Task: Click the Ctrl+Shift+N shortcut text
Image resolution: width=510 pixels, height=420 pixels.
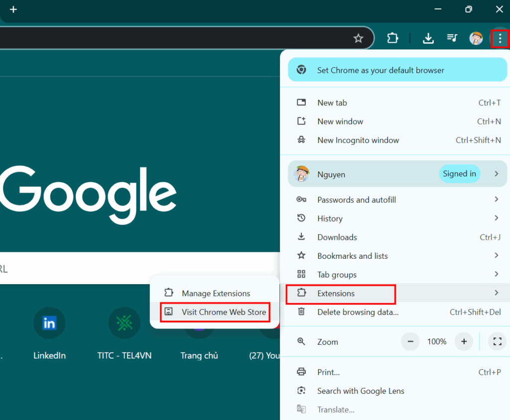Action: point(478,140)
